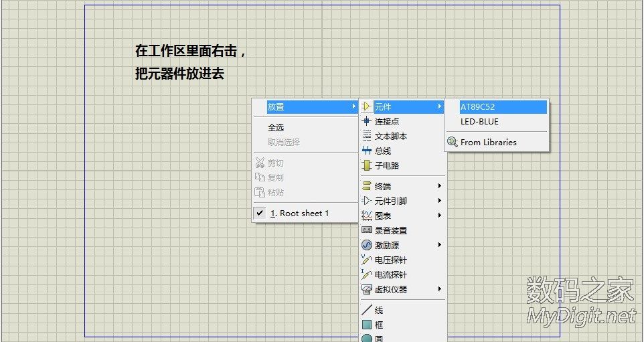
Task: Expand the 终端 (terminal) submenu arrow
Action: [440, 186]
